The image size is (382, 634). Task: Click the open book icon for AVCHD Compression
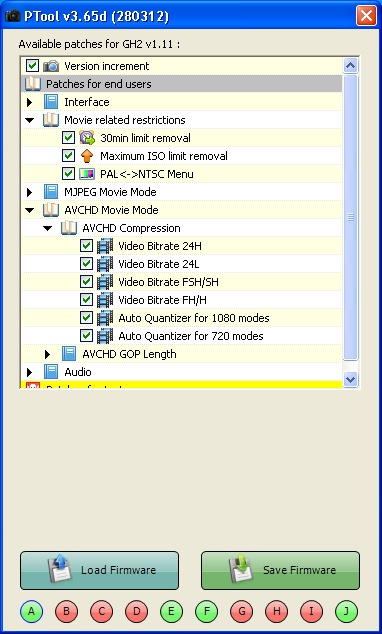pyautogui.click(x=69, y=228)
